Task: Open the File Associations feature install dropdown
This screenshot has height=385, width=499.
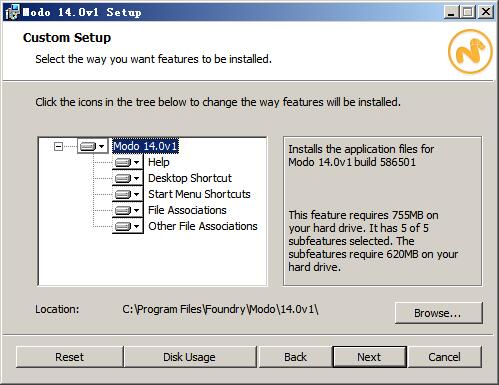Action: point(128,210)
